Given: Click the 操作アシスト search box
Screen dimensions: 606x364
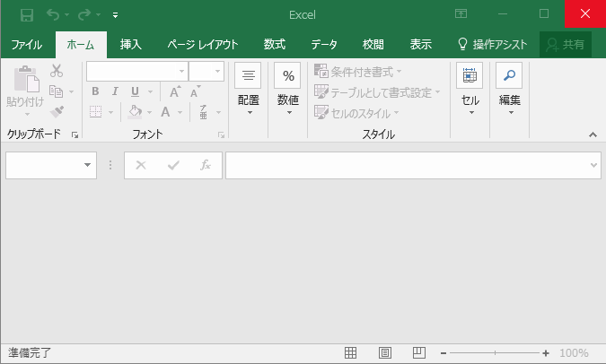Looking at the screenshot, I should 492,45.
